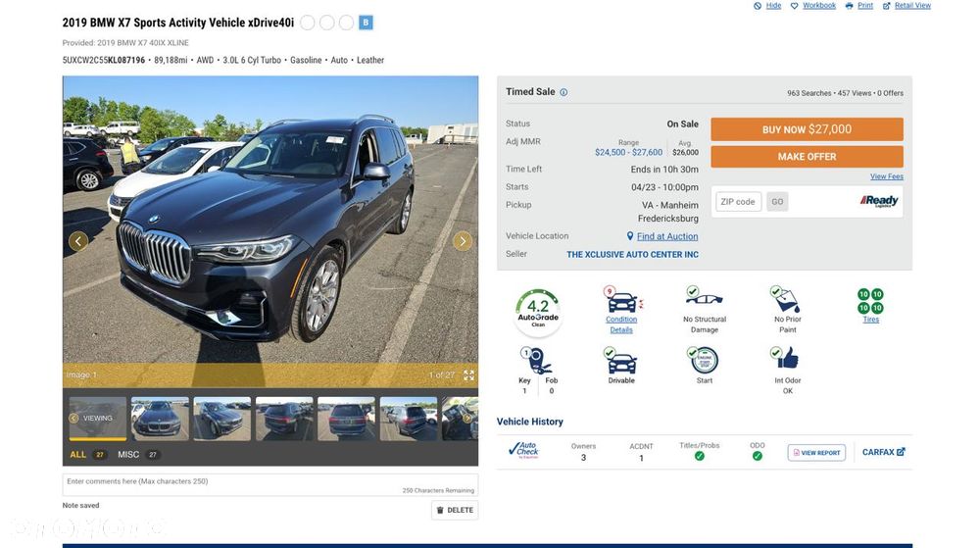
Task: Go to previous vehicle photo arrow
Action: pyautogui.click(x=78, y=240)
